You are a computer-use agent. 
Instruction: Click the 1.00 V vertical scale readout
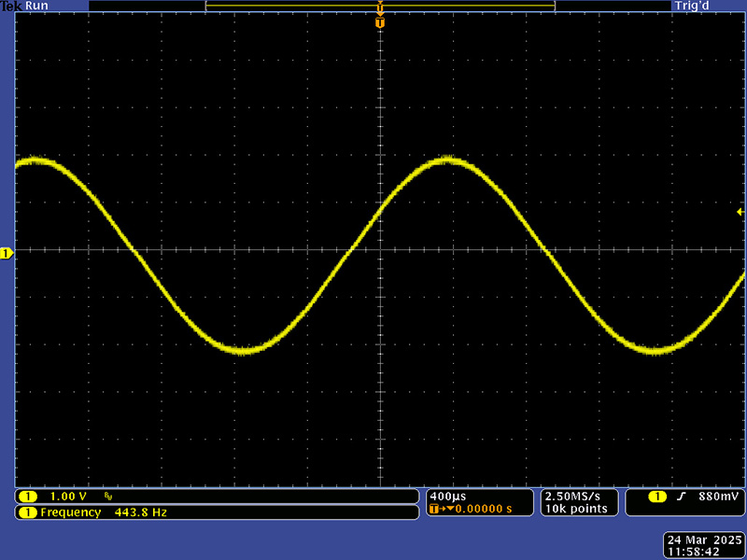(x=69, y=497)
